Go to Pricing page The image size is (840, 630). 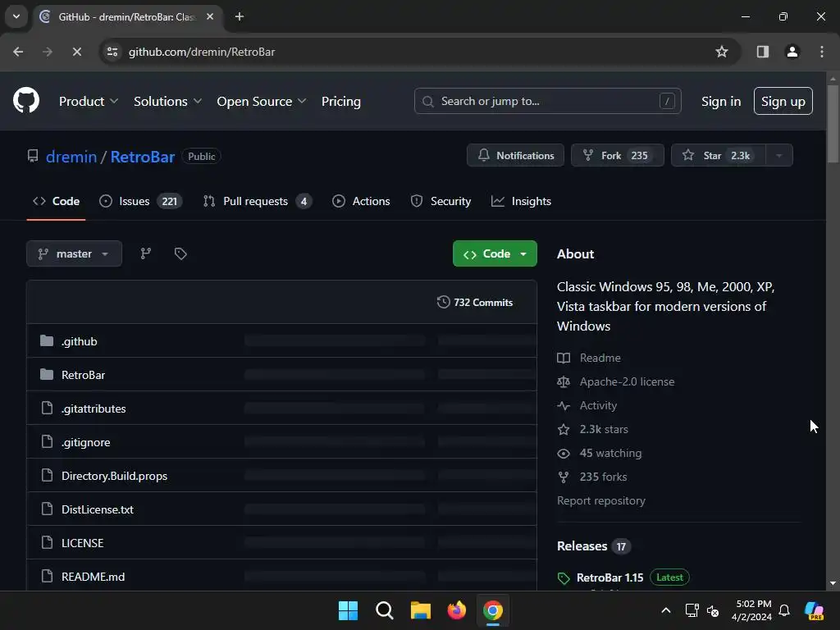pos(340,101)
